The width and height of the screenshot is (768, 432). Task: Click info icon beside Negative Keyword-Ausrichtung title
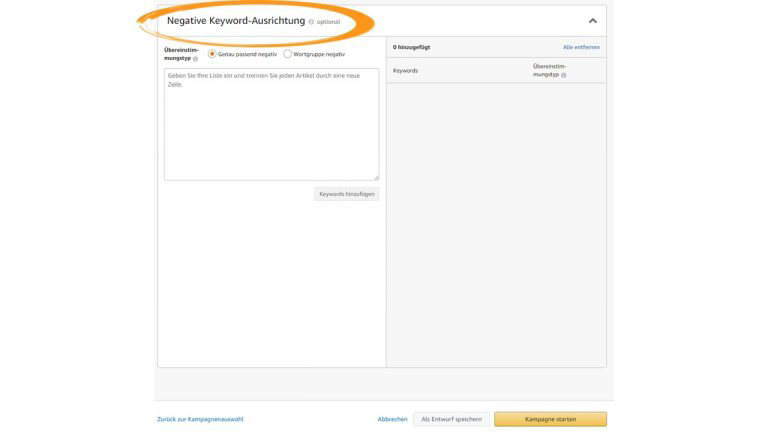(x=311, y=21)
